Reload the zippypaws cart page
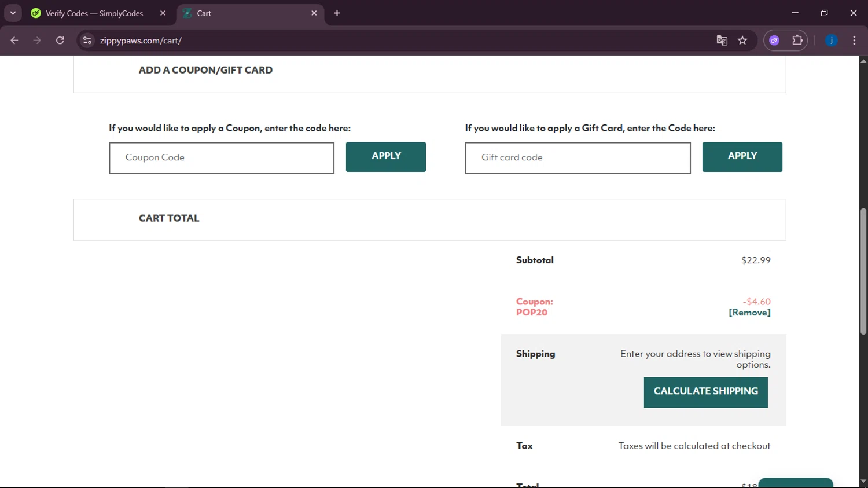This screenshot has height=488, width=868. [60, 41]
